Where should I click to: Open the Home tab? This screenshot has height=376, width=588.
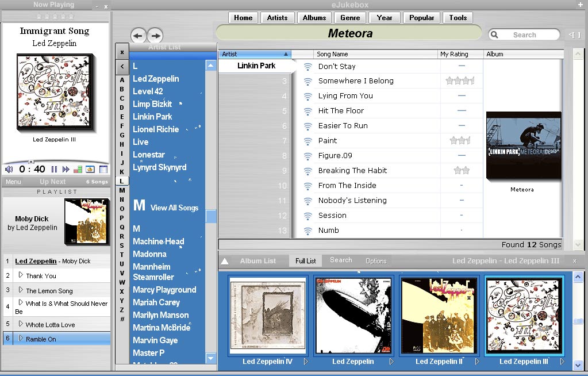[243, 18]
